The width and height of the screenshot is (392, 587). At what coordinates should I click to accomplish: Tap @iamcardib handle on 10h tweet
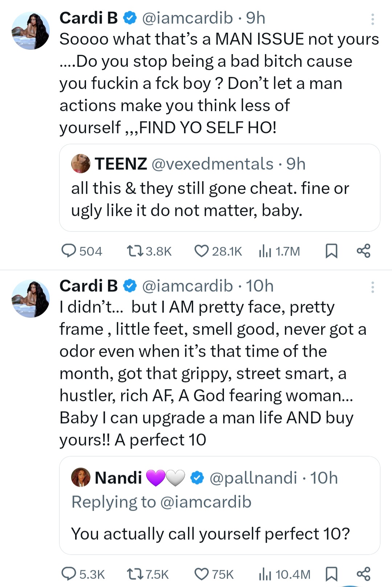click(x=187, y=286)
